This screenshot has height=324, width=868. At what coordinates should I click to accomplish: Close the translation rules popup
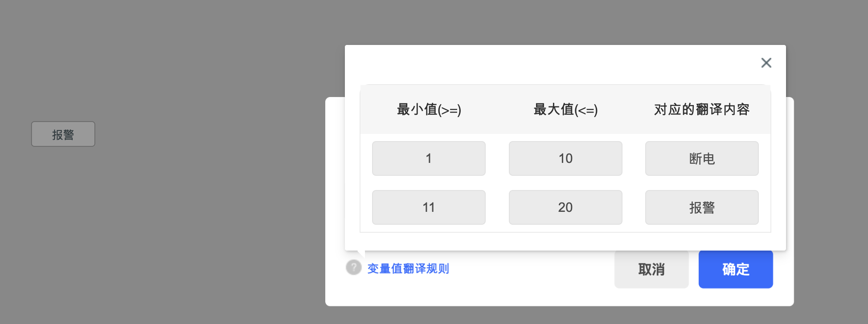coord(766,63)
